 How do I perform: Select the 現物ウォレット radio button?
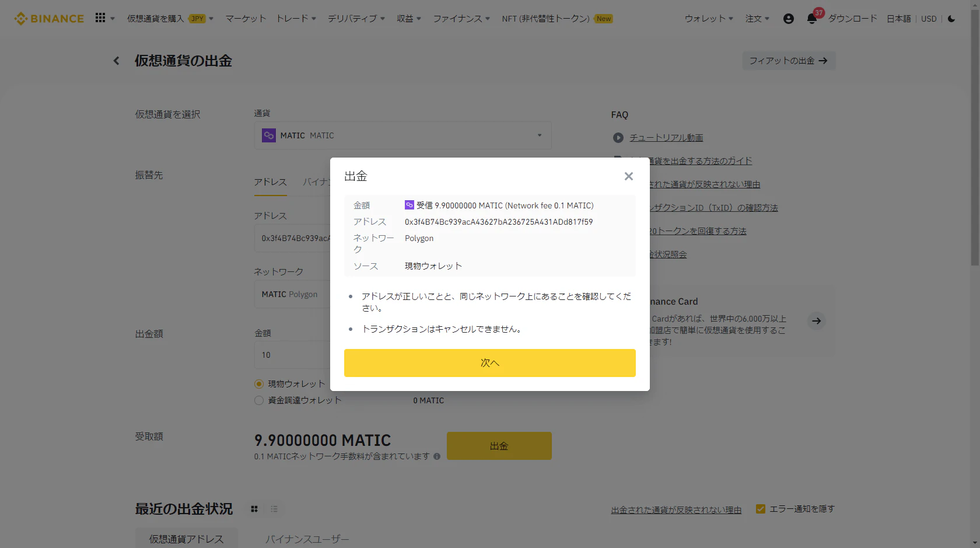259,384
